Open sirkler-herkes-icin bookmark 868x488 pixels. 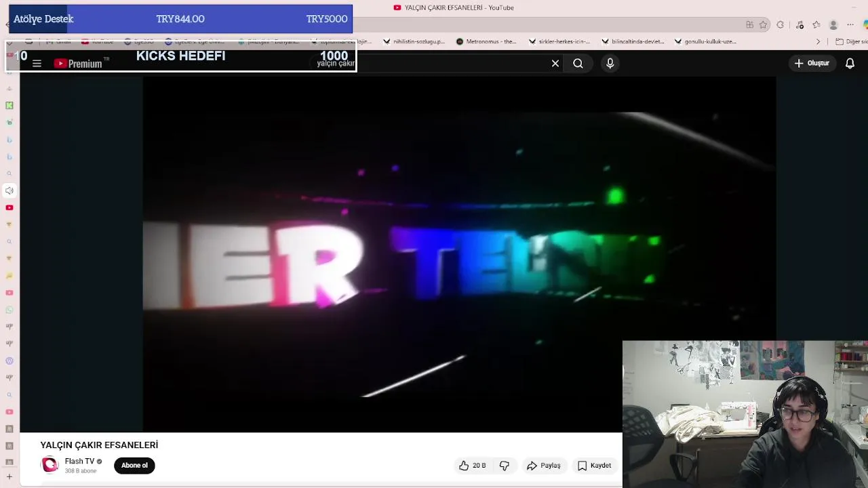(x=559, y=41)
